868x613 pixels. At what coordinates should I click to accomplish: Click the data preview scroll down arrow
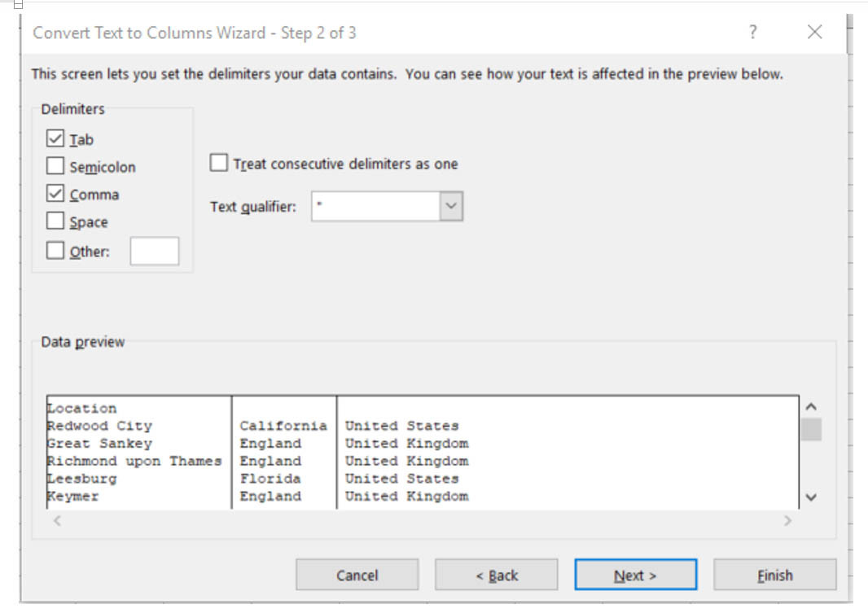tap(810, 497)
